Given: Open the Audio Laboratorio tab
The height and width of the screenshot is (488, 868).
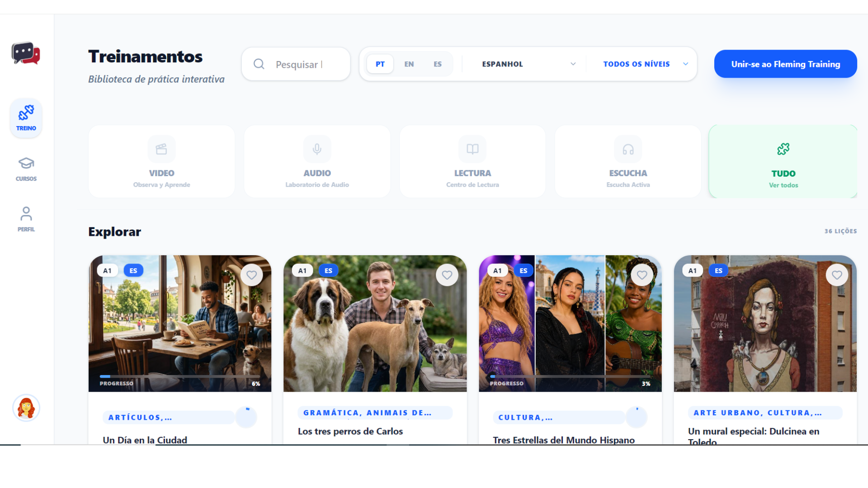Looking at the screenshot, I should 317,161.
